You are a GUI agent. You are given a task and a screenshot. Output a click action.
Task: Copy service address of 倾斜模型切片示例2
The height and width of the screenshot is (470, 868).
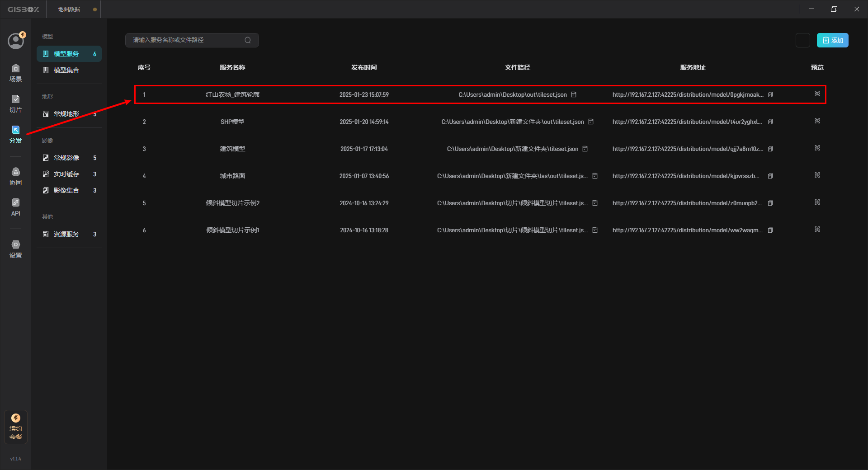(770, 203)
